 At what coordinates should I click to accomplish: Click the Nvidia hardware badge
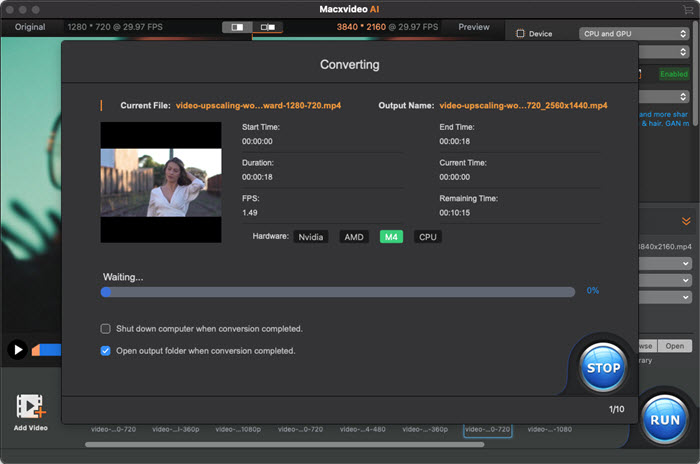click(x=310, y=237)
